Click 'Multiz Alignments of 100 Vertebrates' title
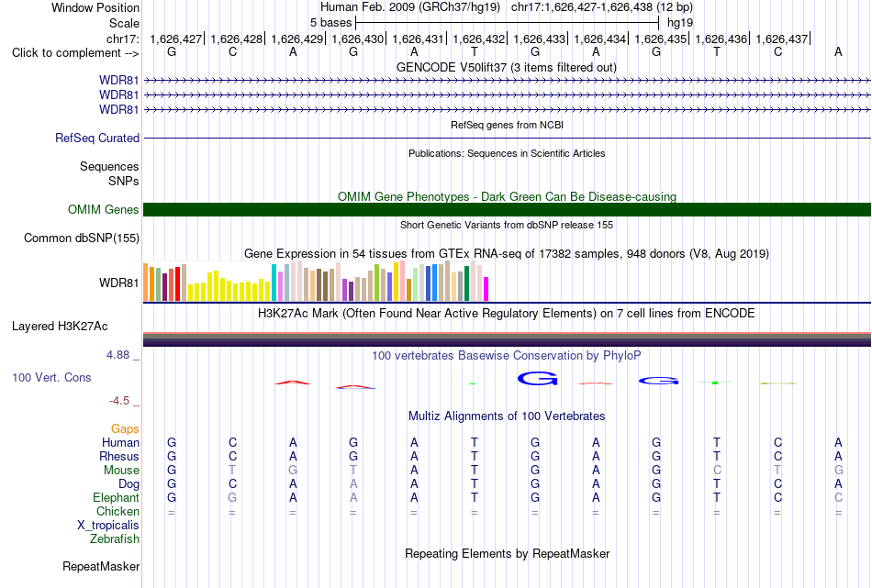This screenshot has width=872, height=588. pyautogui.click(x=507, y=416)
